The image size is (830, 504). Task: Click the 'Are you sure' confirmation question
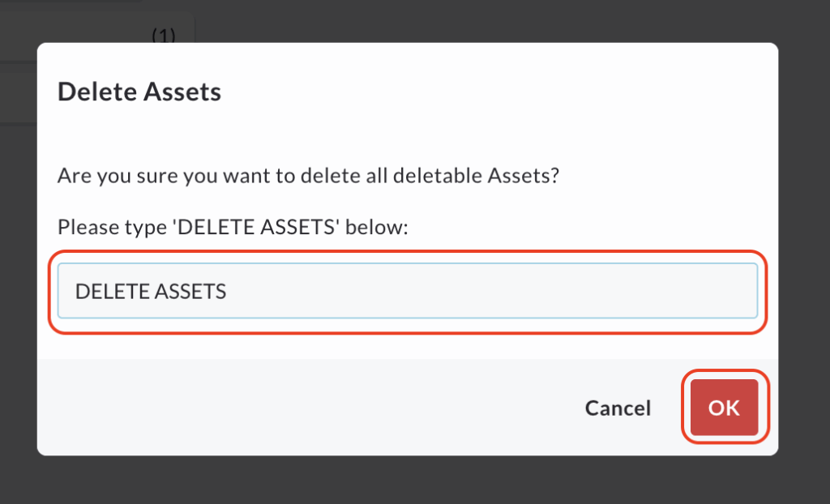pos(308,176)
